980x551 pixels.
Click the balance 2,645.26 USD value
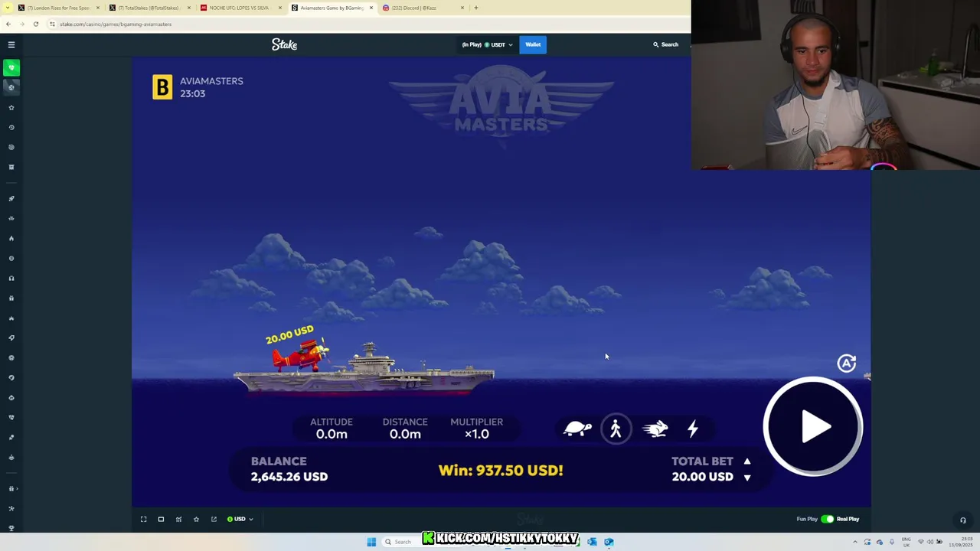click(289, 477)
